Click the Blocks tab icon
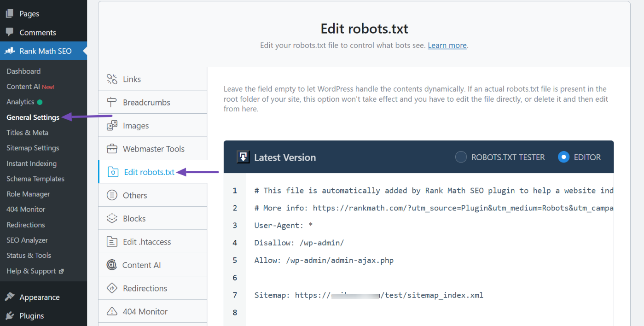 point(112,219)
